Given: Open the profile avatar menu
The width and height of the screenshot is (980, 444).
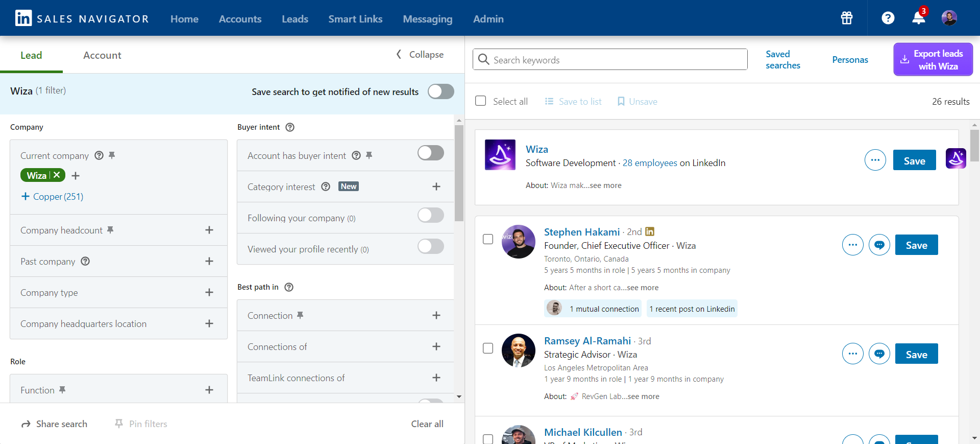Looking at the screenshot, I should (x=949, y=18).
